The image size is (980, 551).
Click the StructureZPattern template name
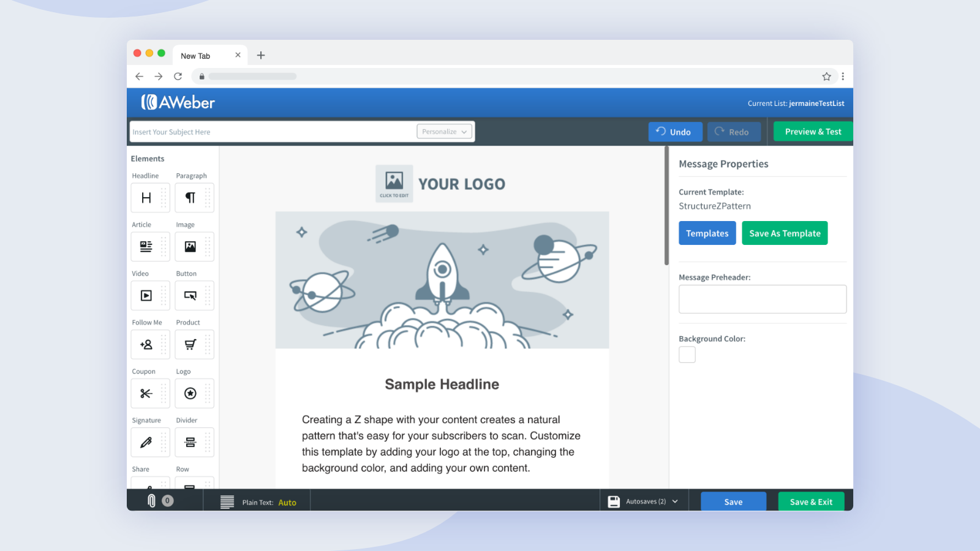pos(715,206)
